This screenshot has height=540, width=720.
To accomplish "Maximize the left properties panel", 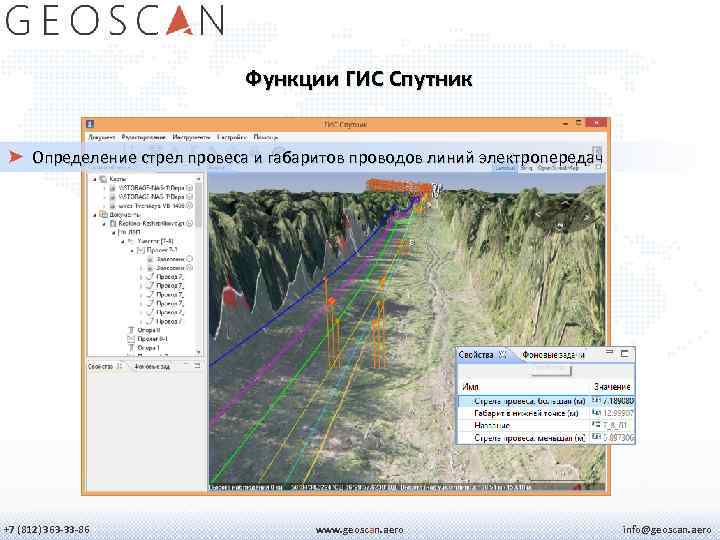I will pyautogui.click(x=197, y=366).
